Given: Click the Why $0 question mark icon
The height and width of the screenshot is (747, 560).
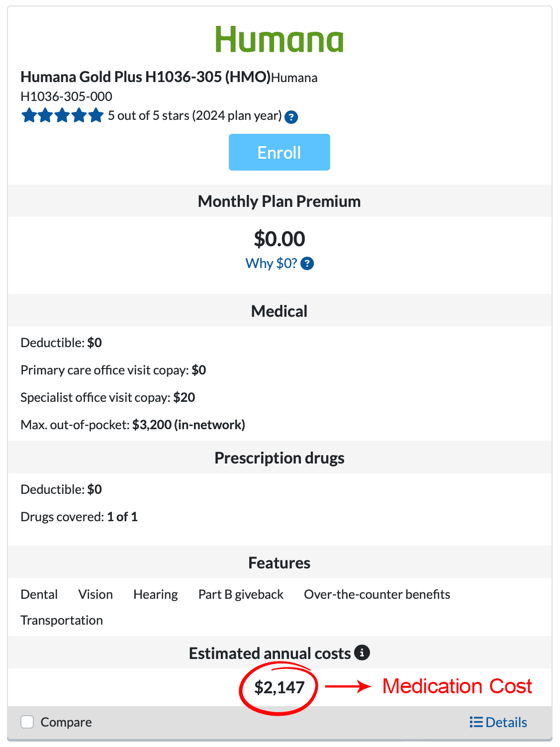Looking at the screenshot, I should [307, 264].
